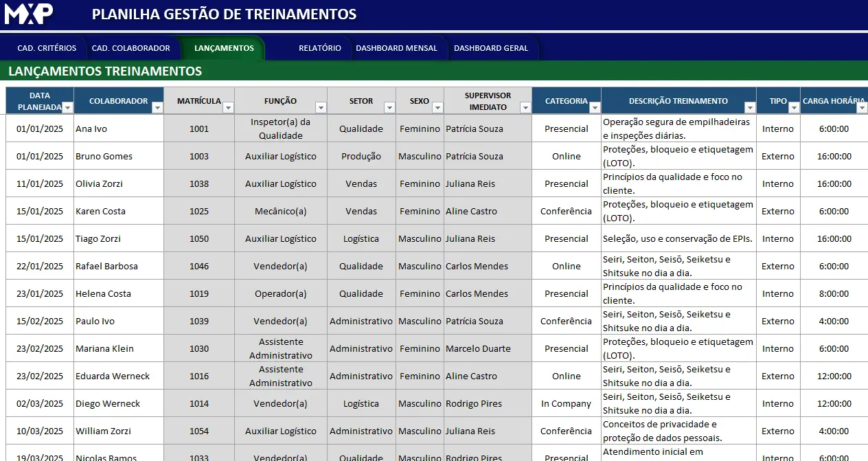868x461 pixels.
Task: Expand the Sexo column filter
Action: (x=437, y=107)
